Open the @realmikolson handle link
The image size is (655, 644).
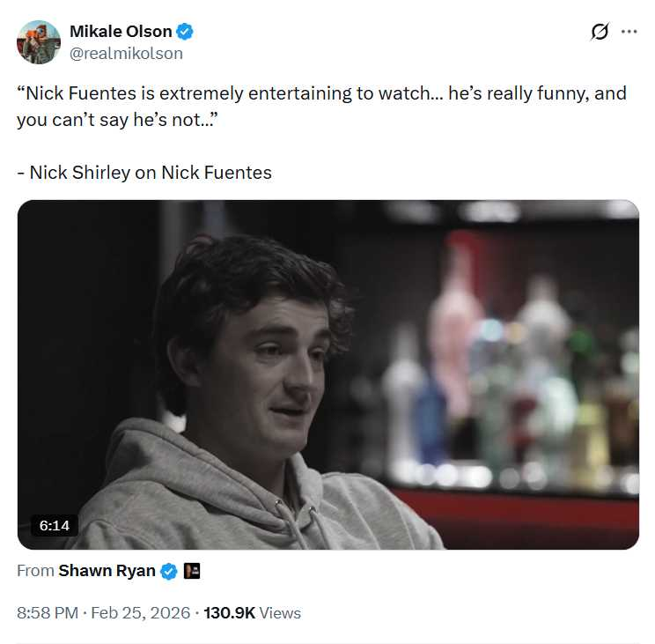click(126, 53)
